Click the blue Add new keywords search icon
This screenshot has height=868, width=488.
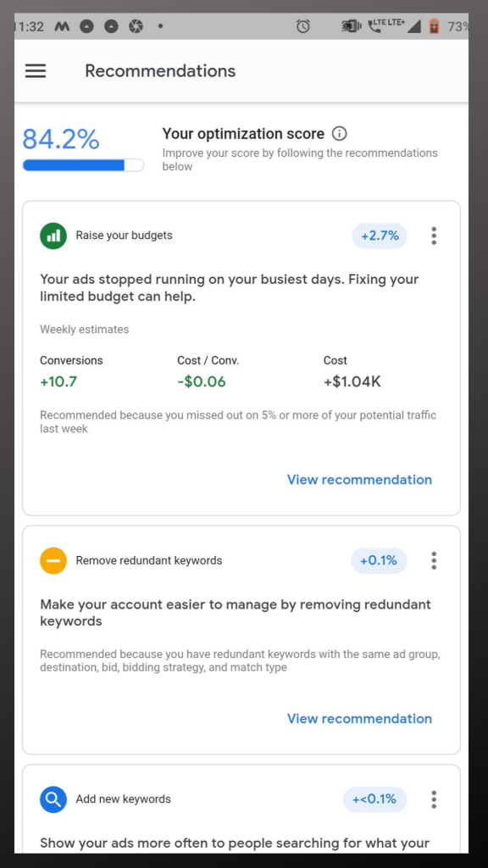pyautogui.click(x=53, y=799)
